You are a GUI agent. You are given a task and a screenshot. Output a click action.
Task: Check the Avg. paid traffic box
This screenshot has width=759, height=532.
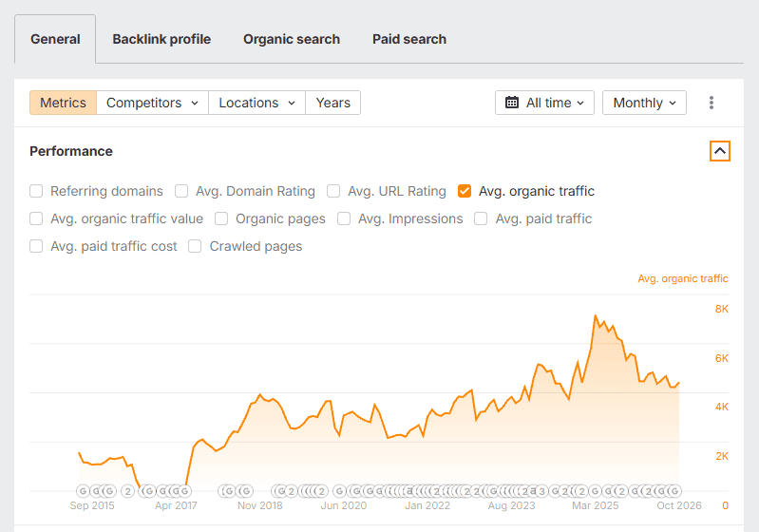click(x=481, y=218)
